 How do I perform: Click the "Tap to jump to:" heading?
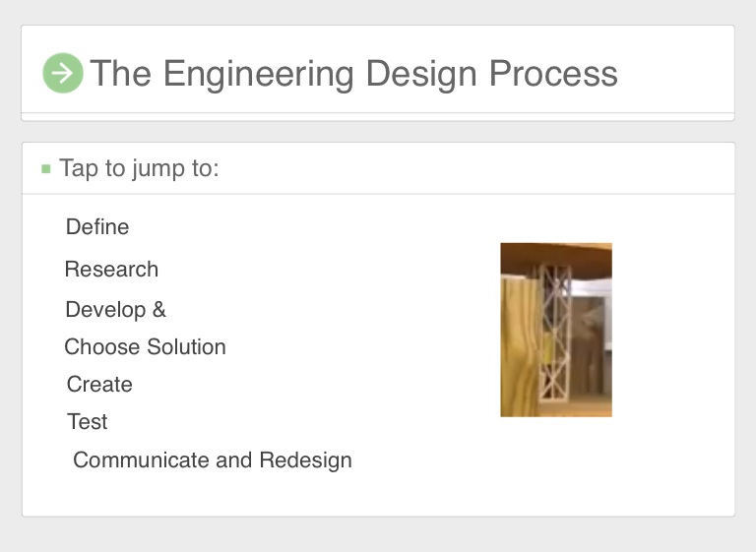pyautogui.click(x=139, y=168)
